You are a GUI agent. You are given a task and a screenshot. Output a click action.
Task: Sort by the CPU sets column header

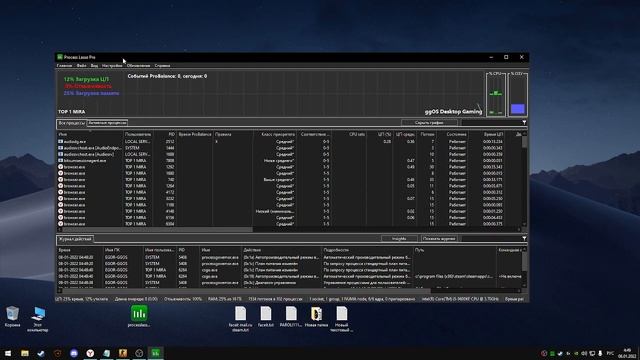[x=349, y=134]
